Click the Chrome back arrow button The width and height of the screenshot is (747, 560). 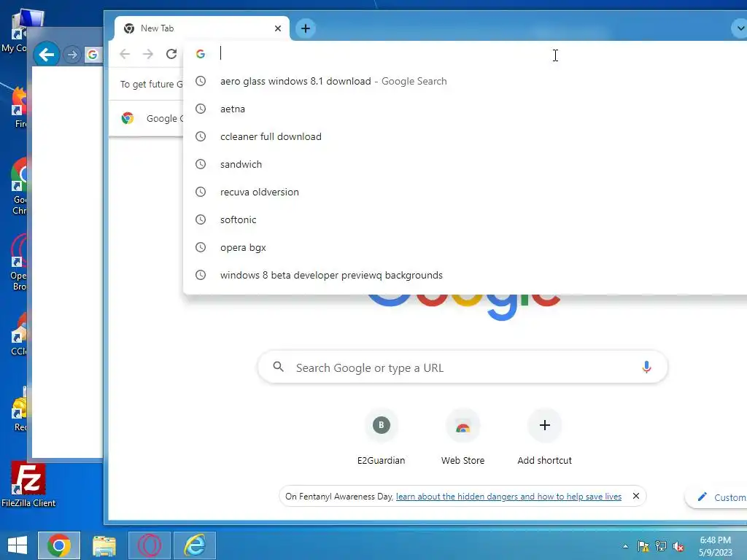coord(125,54)
